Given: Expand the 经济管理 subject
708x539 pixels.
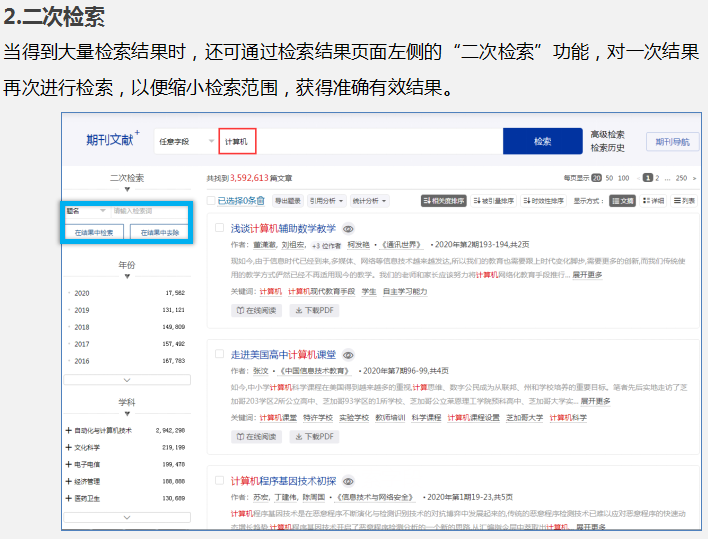Looking at the screenshot, I should coord(69,481).
